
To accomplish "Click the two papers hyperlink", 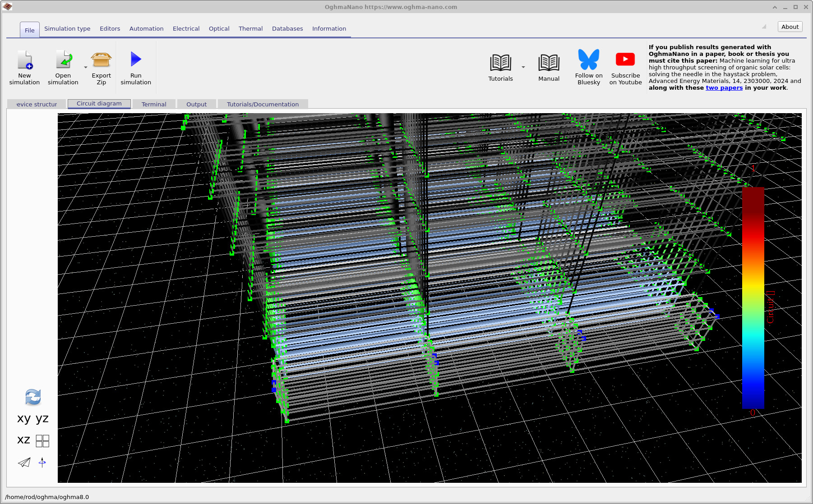I will pyautogui.click(x=724, y=88).
